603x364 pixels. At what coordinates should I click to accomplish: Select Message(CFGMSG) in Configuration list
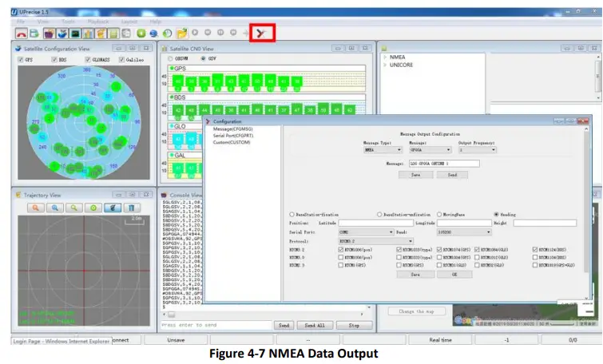point(232,129)
